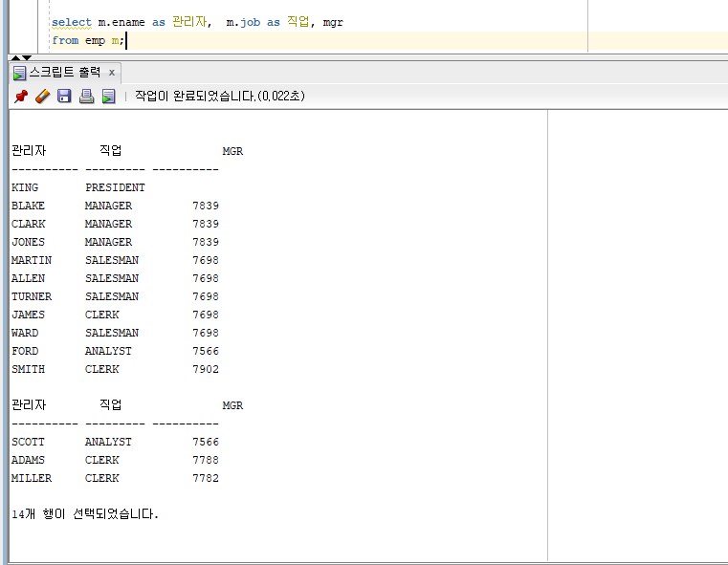The image size is (728, 565).
Task: Click TURNER in the output rows
Action: pos(32,296)
